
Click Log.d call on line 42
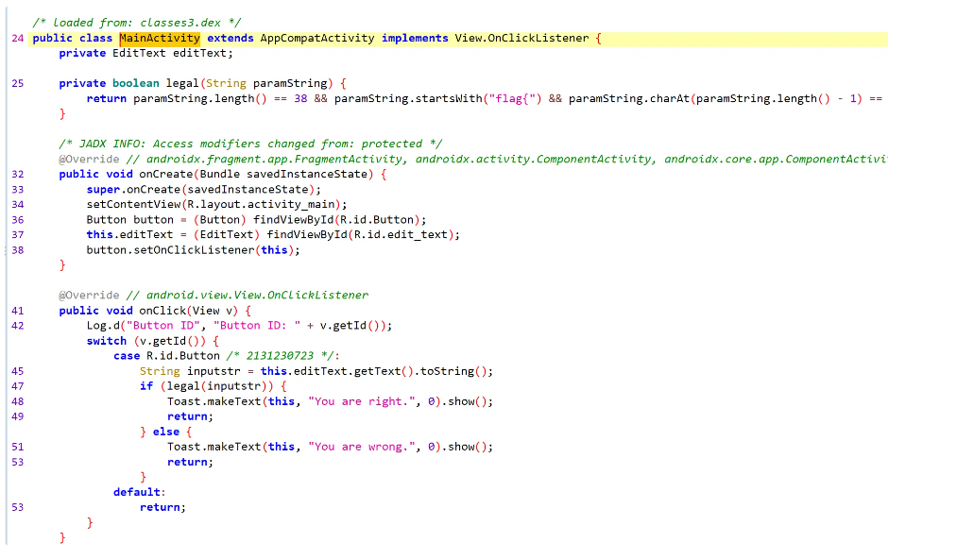[103, 326]
